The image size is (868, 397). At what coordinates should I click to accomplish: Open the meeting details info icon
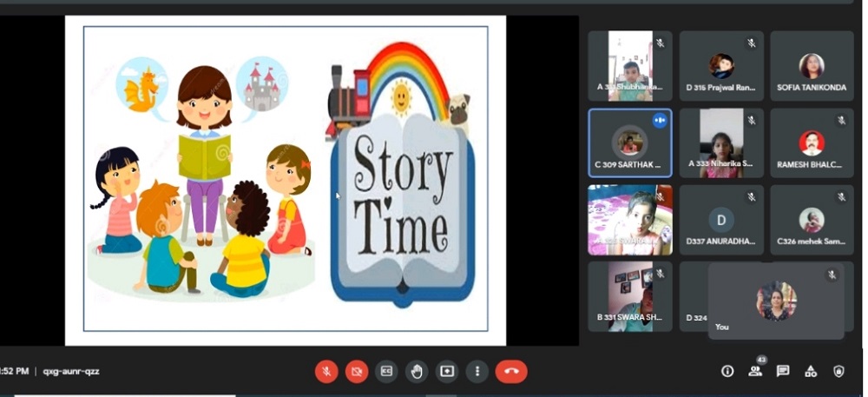(727, 372)
